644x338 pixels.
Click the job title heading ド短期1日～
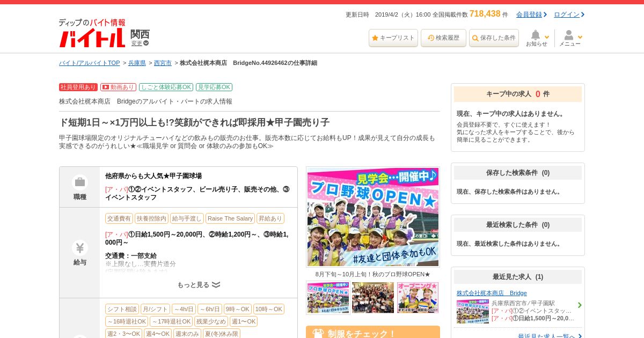pos(194,122)
